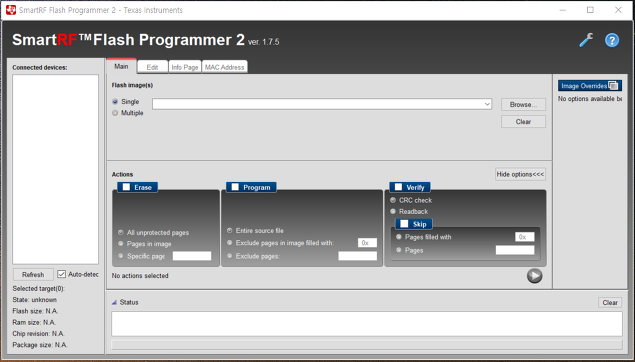This screenshot has width=635, height=362.
Task: Select CRC check verify option
Action: (x=393, y=200)
